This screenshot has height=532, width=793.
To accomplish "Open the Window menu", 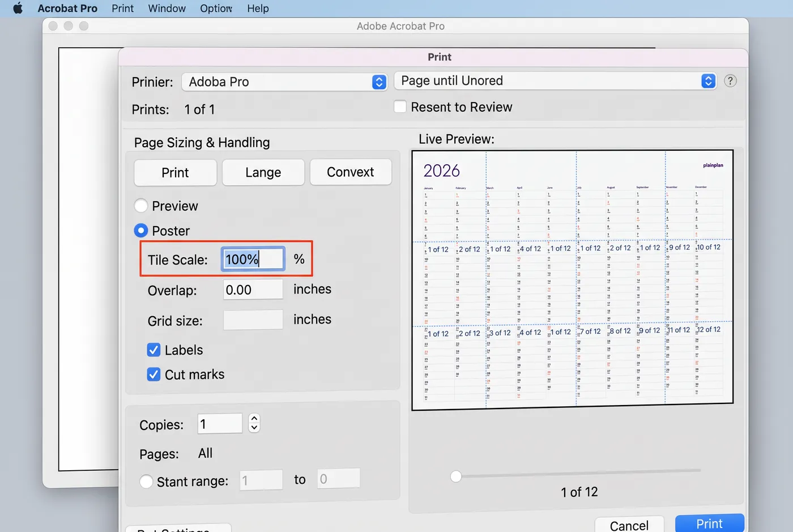I will [x=167, y=8].
